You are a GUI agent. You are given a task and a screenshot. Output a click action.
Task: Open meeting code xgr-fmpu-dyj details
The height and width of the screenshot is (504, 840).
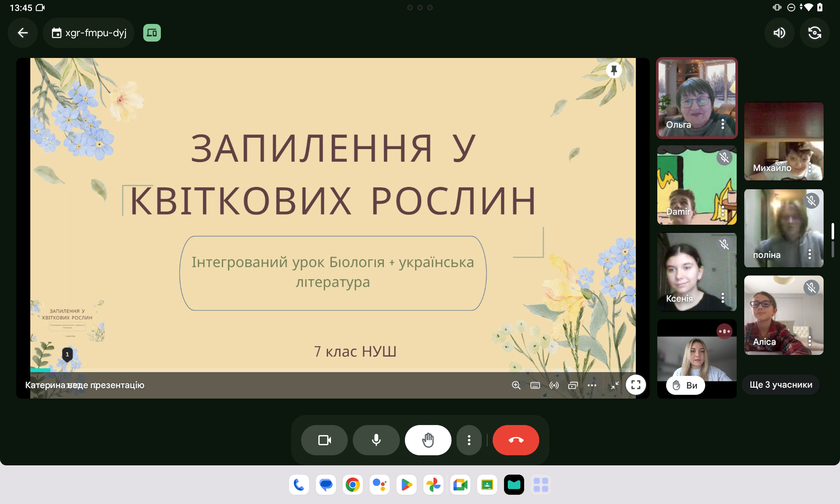click(x=89, y=33)
